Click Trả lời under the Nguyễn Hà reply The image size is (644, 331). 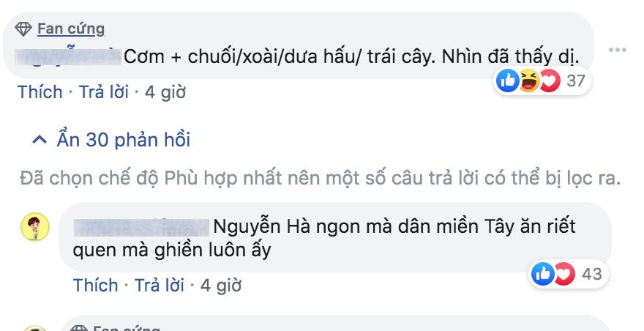click(x=160, y=285)
